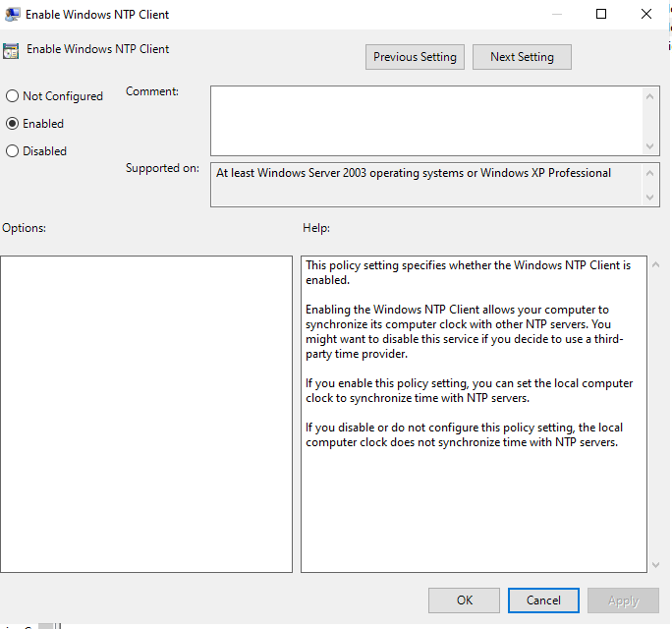The width and height of the screenshot is (672, 629).
Task: Click the 'Help:' label
Action: 316,228
